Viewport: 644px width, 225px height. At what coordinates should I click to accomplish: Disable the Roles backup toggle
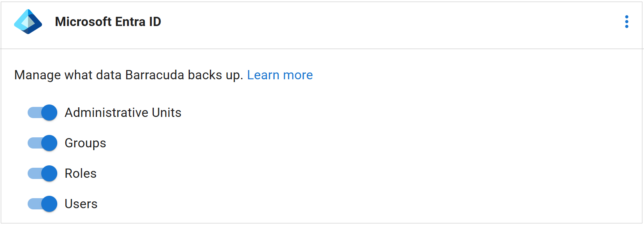tap(42, 173)
